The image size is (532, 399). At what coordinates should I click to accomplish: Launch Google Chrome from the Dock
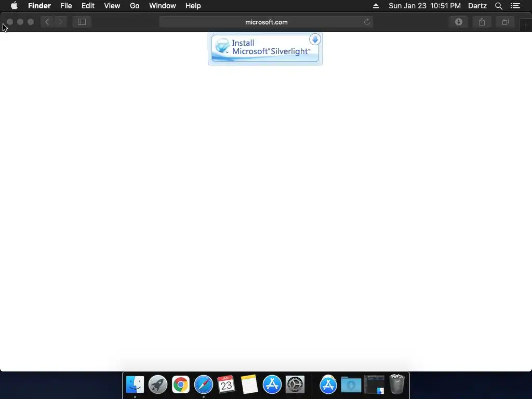point(180,385)
